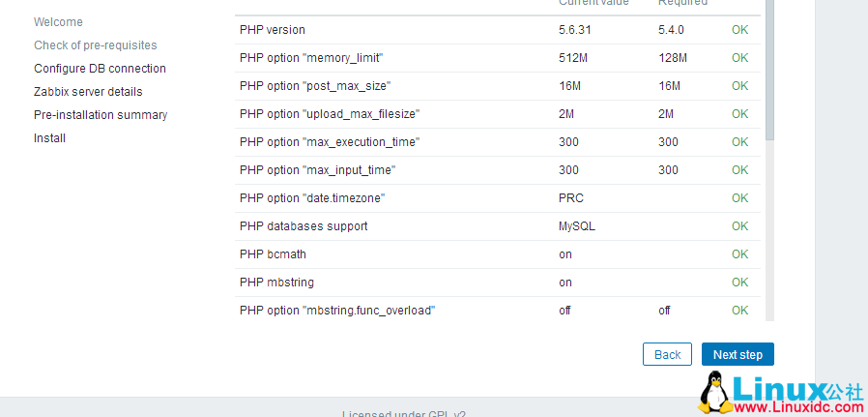The width and height of the screenshot is (868, 417).
Task: Click OK status for PHP mbstring
Action: pyautogui.click(x=739, y=283)
